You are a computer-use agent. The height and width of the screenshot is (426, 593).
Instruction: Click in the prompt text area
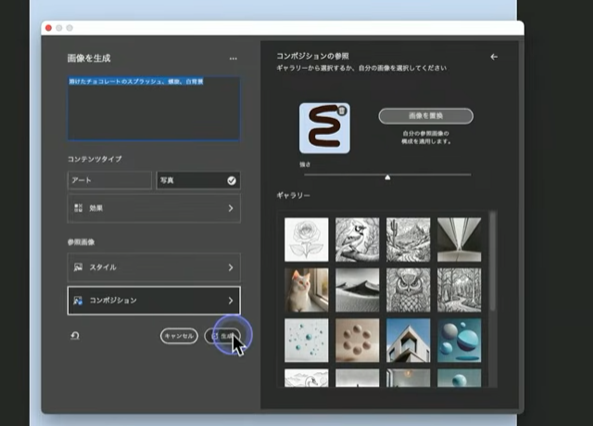pyautogui.click(x=154, y=109)
